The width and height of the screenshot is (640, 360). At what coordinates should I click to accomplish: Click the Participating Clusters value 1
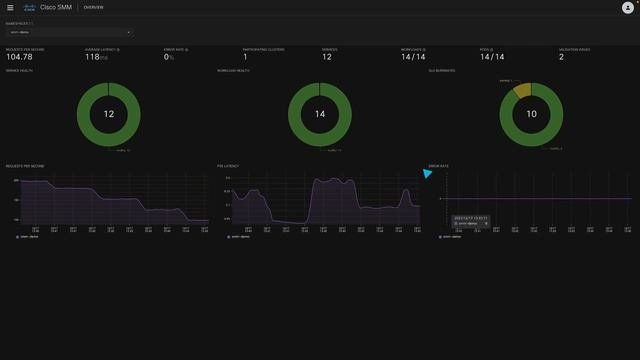(x=245, y=57)
